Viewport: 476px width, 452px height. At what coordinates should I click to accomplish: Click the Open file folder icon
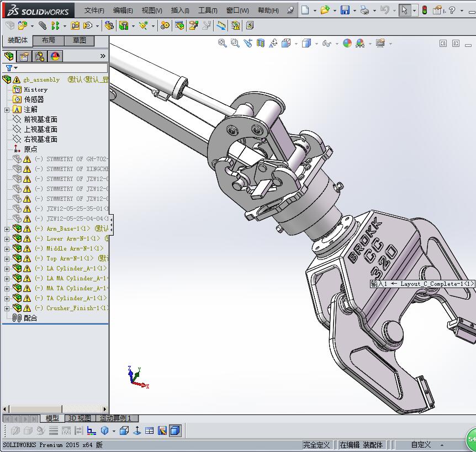click(x=325, y=10)
